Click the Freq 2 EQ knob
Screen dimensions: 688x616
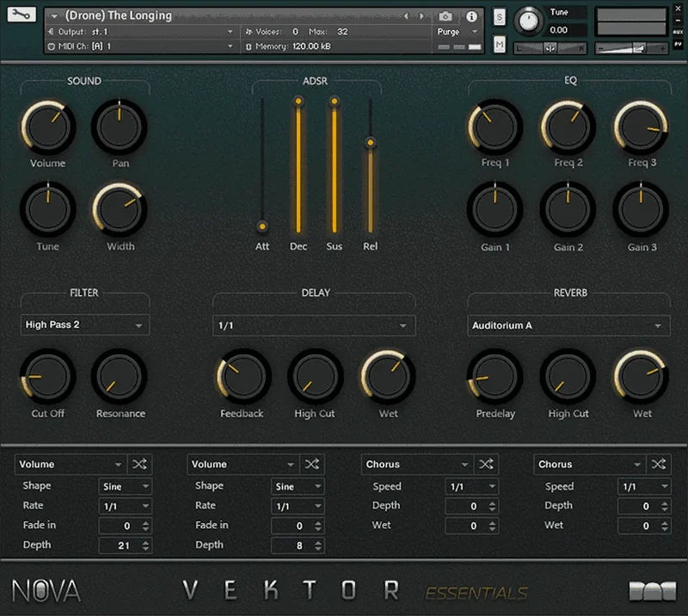tap(568, 126)
